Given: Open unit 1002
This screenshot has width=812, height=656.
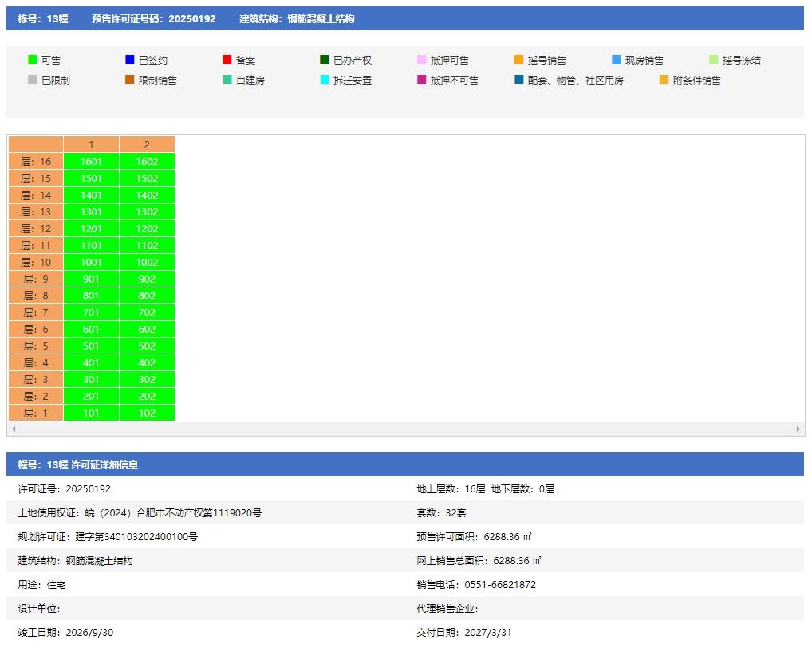Looking at the screenshot, I should (x=147, y=263).
